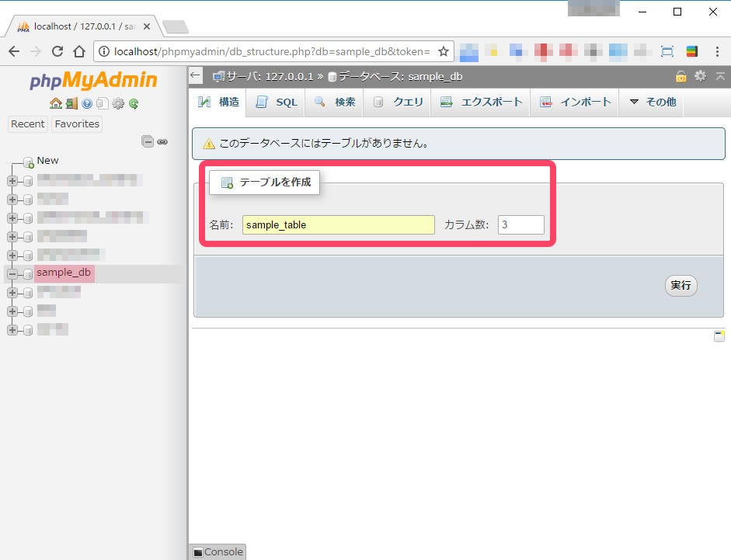Screen dimensions: 731x560
Task: Switch to the SQL tab
Action: click(276, 102)
